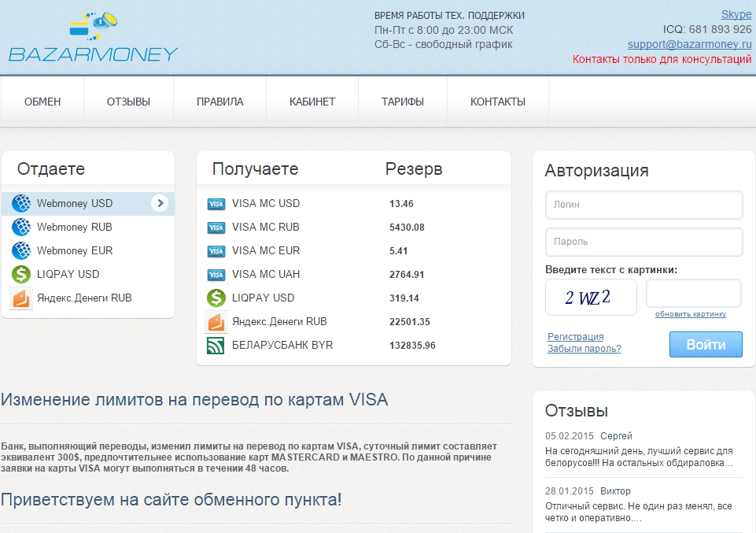Click the review by Виктор dated 28.01.2015
Image resolution: width=756 pixels, height=533 pixels.
click(x=644, y=505)
